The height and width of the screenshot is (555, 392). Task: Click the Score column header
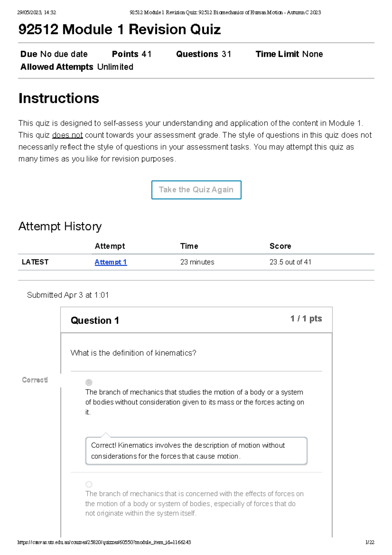pyautogui.click(x=280, y=246)
